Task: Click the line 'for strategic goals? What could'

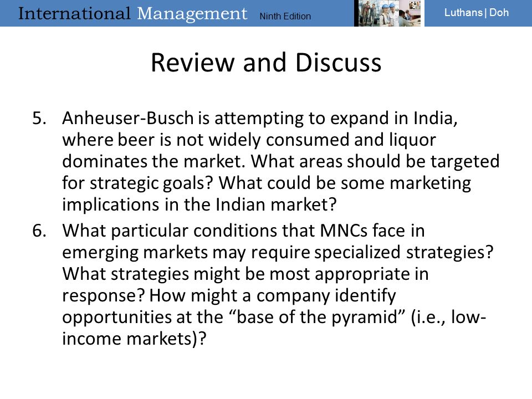Action: pyautogui.click(x=267, y=183)
